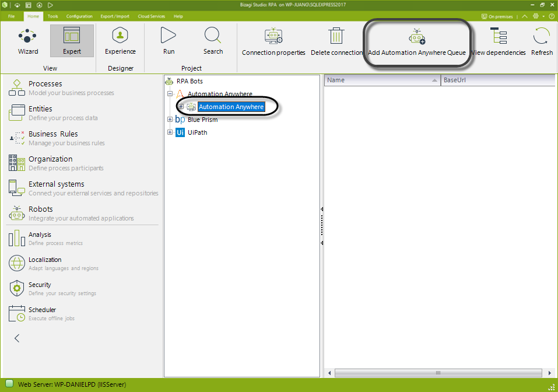Collapse the left modules panel with the arrow
The height and width of the screenshot is (392, 558).
(17, 338)
